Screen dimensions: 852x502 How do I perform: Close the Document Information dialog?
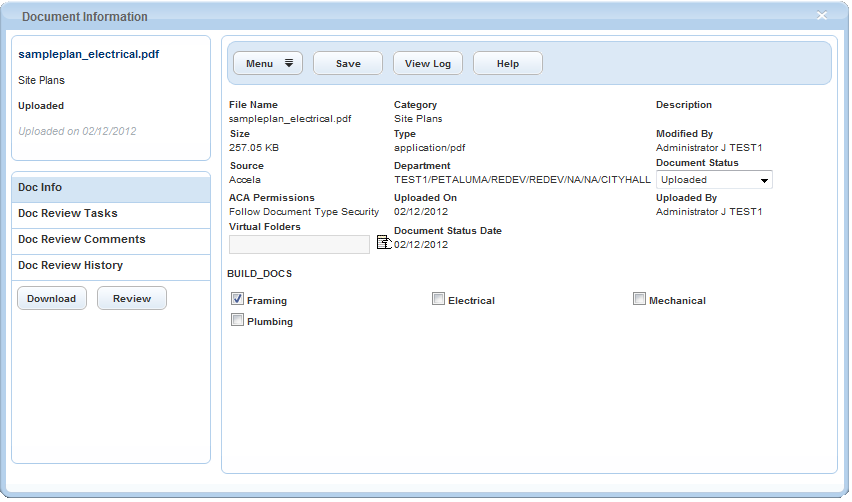(x=821, y=16)
